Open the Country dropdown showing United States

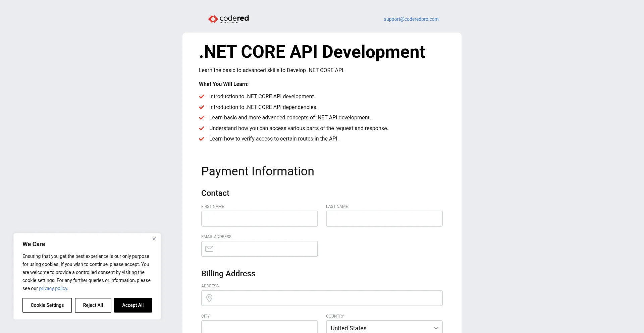click(384, 328)
